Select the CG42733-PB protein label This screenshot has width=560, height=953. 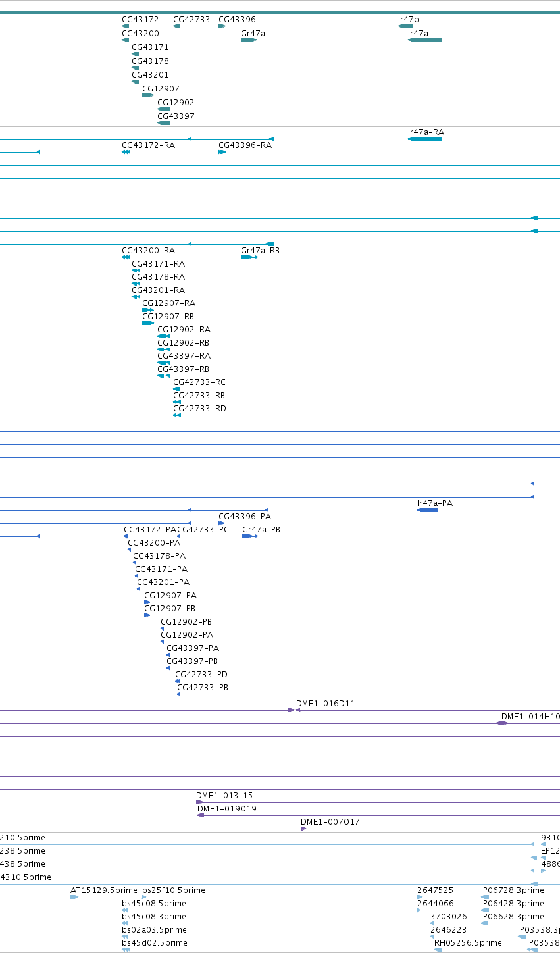click(203, 688)
